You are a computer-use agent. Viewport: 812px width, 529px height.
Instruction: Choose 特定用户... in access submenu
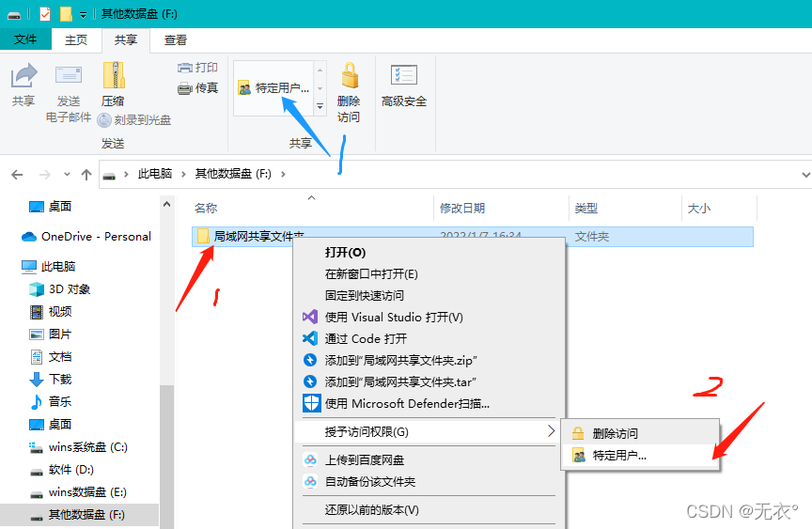640,456
